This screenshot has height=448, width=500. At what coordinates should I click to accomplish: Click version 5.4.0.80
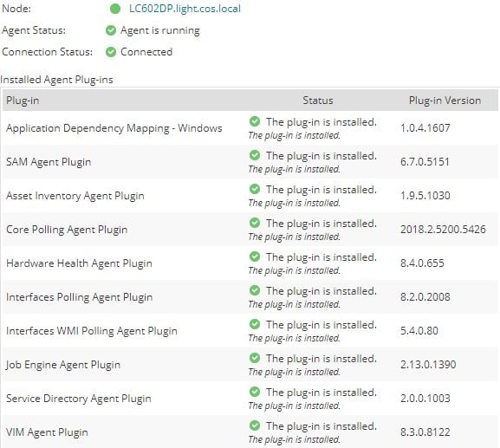419,331
